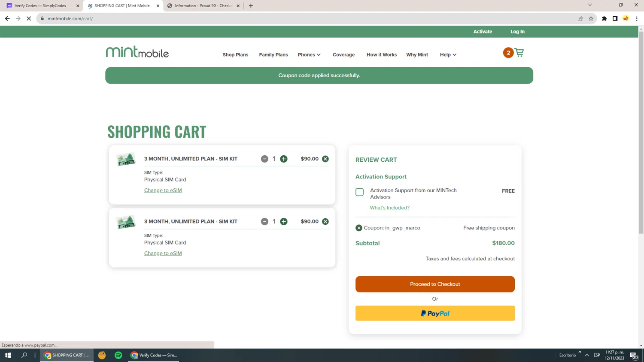Remove the in_gwp_marco coupon
The image size is (644, 362).
point(359,228)
